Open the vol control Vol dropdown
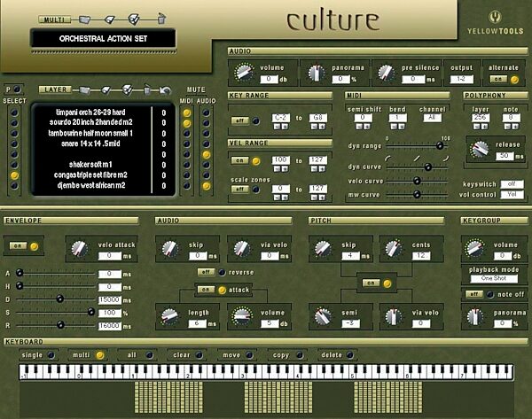The width and height of the screenshot is (532, 419). tap(512, 195)
